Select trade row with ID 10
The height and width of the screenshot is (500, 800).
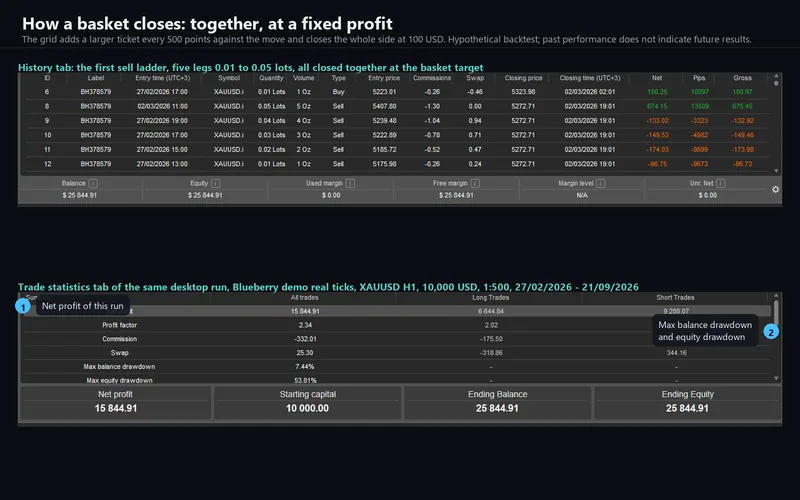coord(398,135)
